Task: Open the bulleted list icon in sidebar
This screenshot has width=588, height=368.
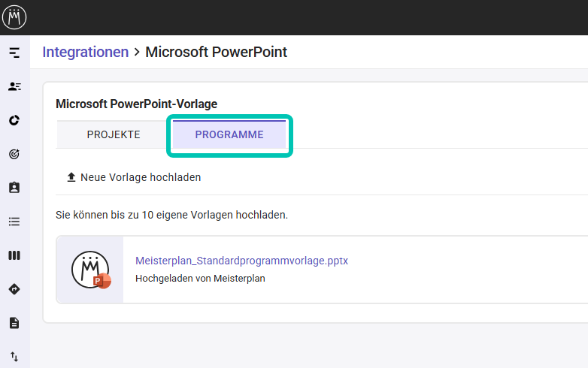Action: pyautogui.click(x=14, y=222)
